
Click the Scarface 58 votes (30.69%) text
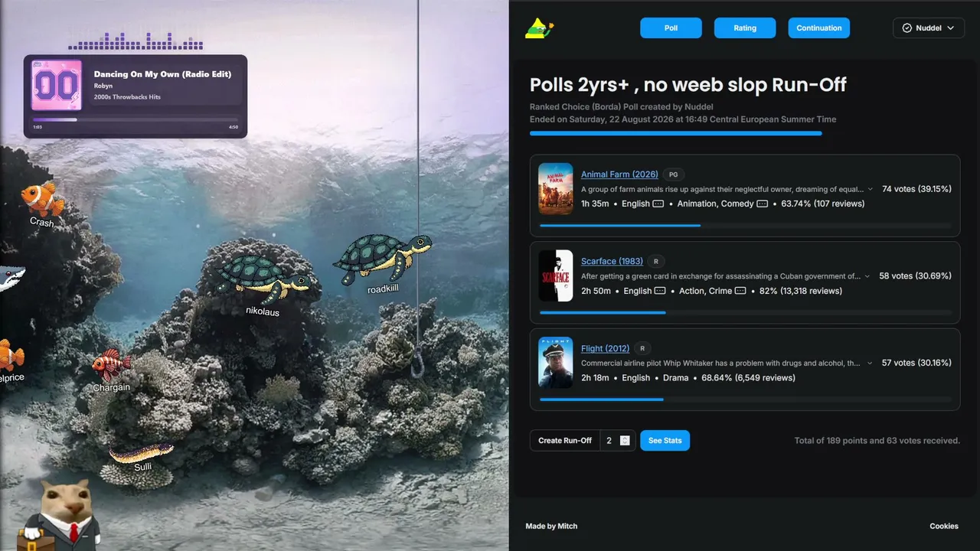[x=915, y=276]
